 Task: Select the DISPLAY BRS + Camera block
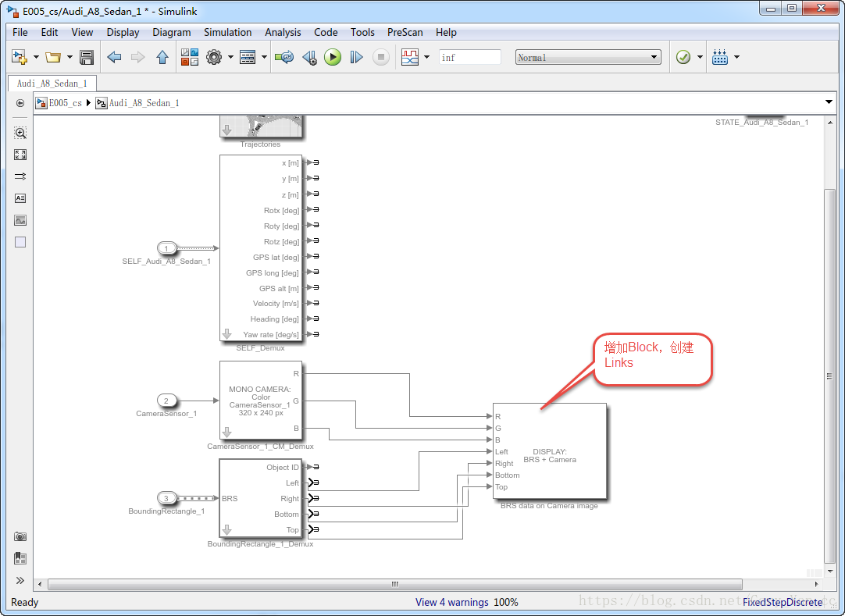550,451
